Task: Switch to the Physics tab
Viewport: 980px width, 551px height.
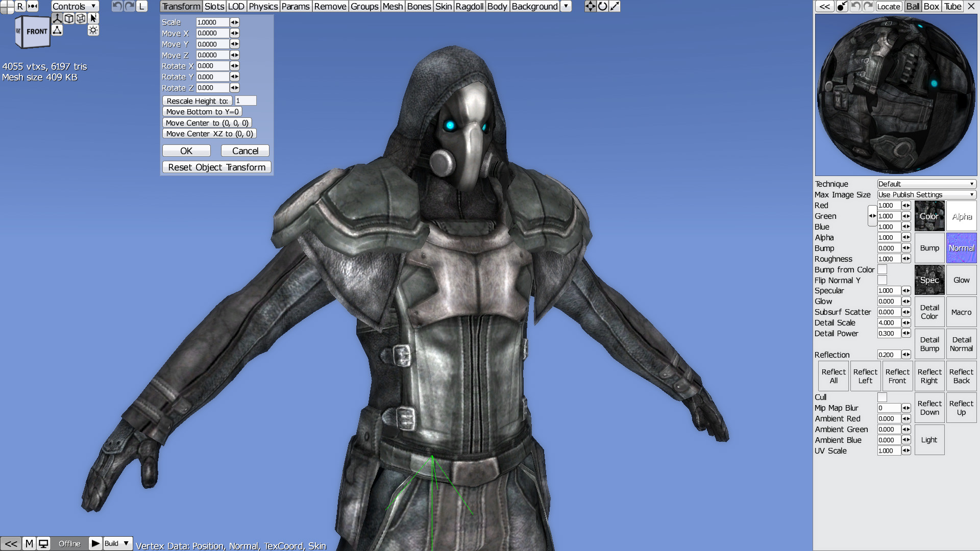Action: pos(263,6)
